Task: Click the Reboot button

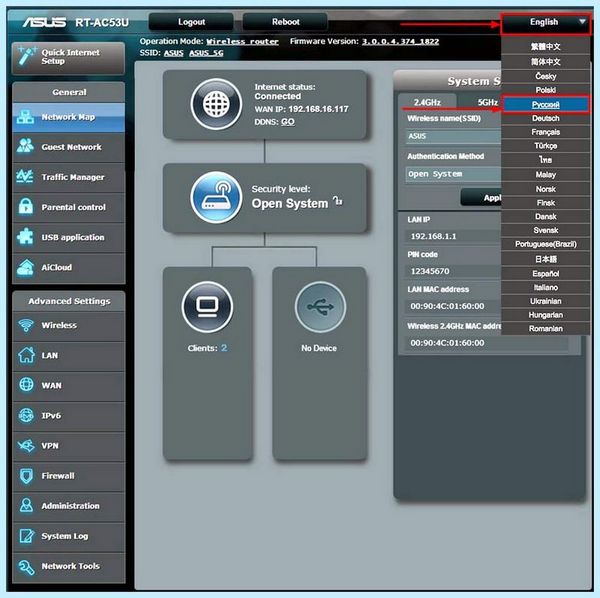Action: 285,22
